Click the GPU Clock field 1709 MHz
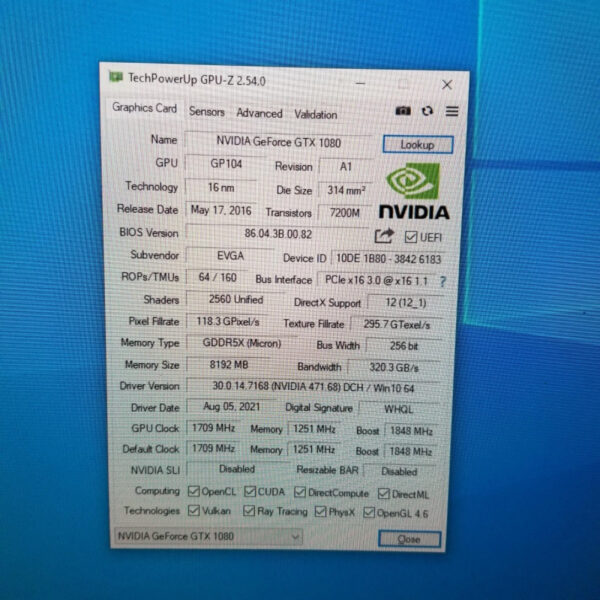Screen dimensions: 600x600 [x=213, y=428]
